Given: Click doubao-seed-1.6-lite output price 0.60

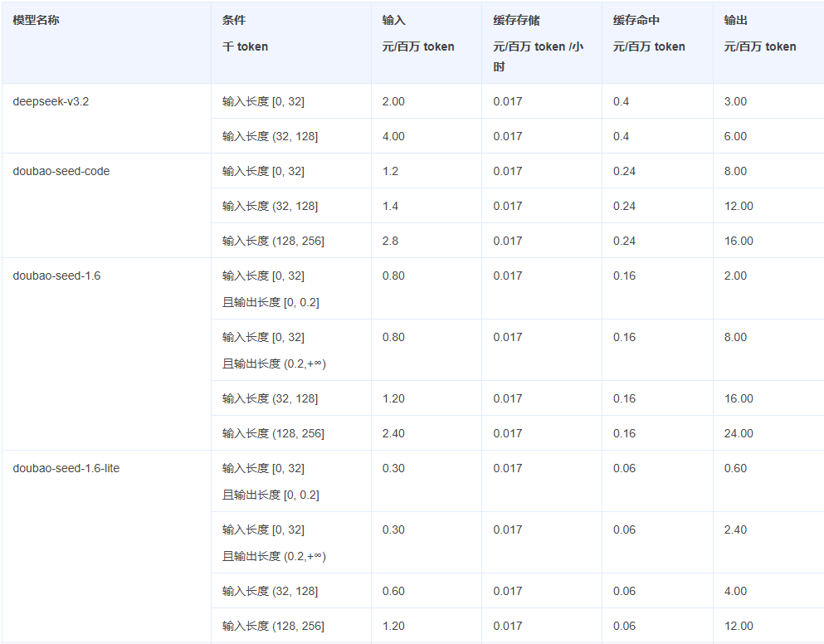Looking at the screenshot, I should click(735, 468).
